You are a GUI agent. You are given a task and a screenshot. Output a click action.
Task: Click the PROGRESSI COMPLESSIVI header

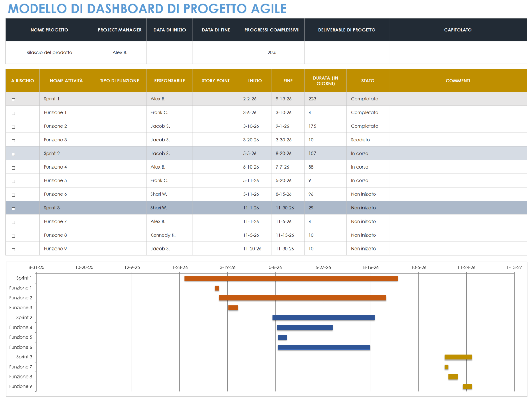(x=272, y=30)
